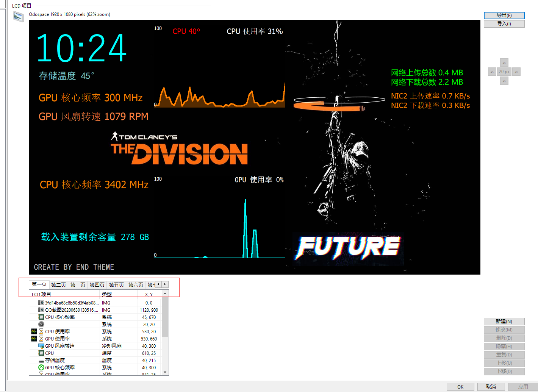Viewport: 538px width, 392px height.
Task: Click the 隐藏(H) hide button
Action: [504, 346]
